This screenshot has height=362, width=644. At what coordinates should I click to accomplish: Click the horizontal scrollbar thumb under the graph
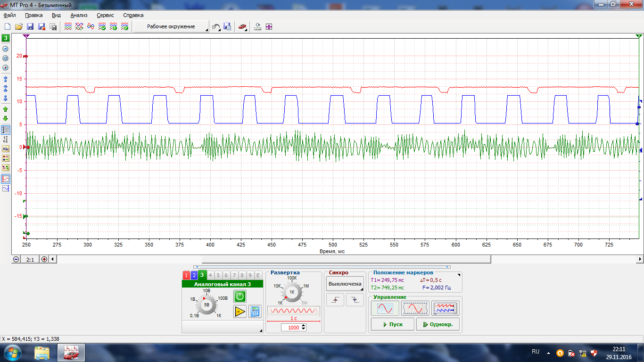click(x=347, y=259)
